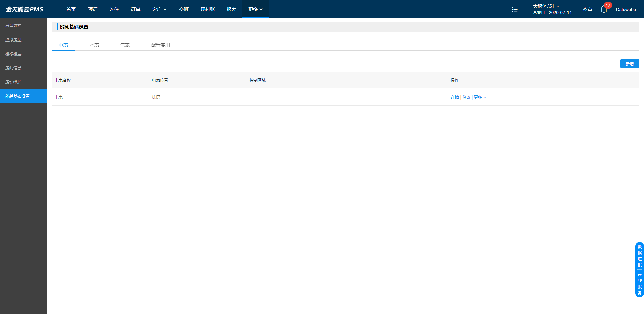
Task: Open the 大服务部1 department selector
Action: 546,6
